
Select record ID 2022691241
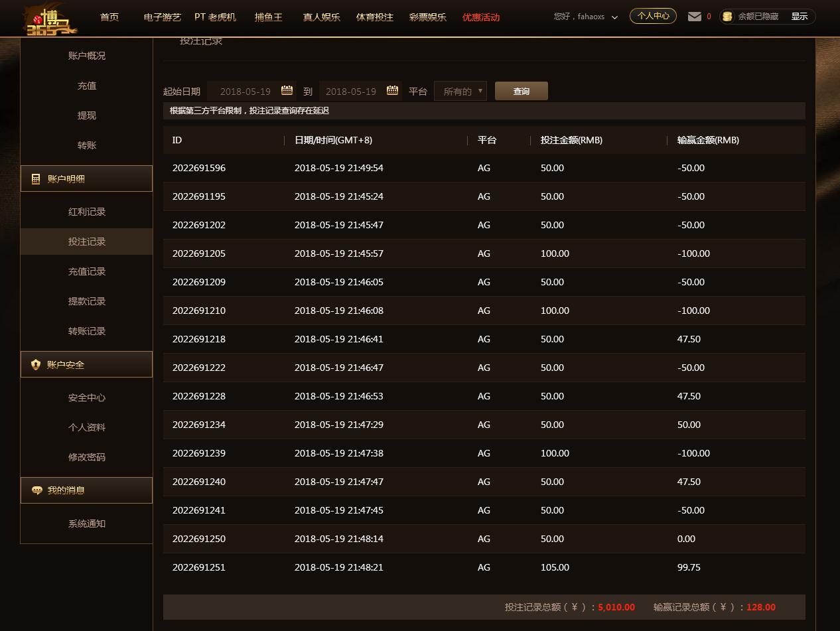click(199, 510)
